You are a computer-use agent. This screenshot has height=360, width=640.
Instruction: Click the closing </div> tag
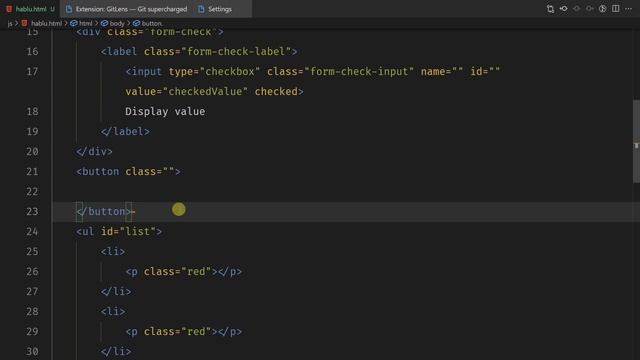pyautogui.click(x=94, y=151)
